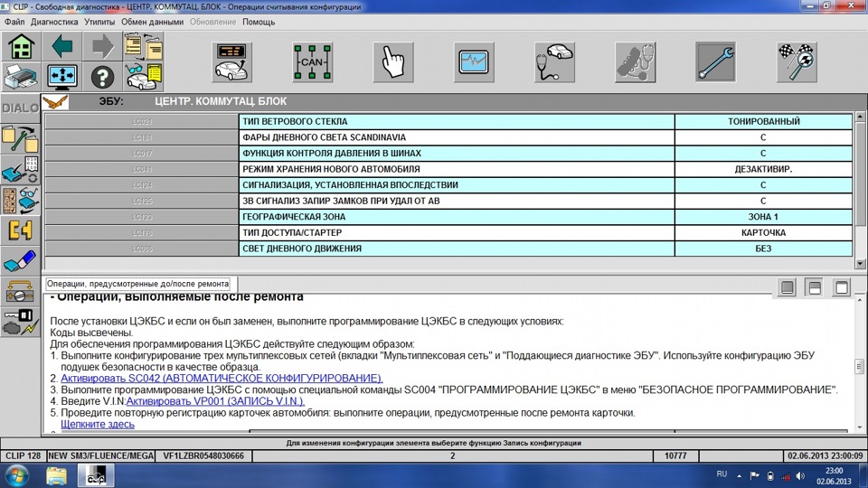Click the VIN VF1LZBR0548030666 status field

(203, 455)
